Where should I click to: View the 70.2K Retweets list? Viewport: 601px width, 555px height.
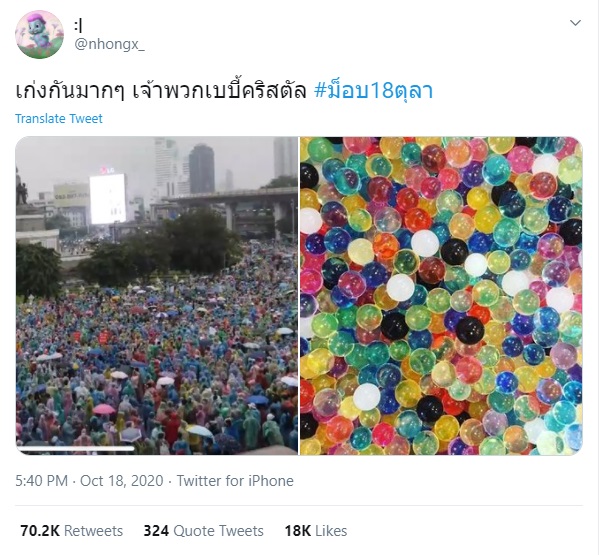click(72, 531)
